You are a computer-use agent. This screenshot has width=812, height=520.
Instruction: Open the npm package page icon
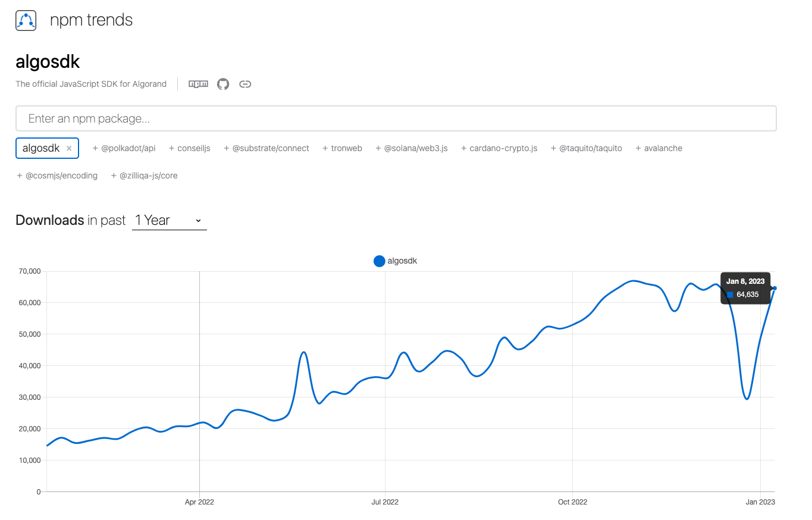coord(198,84)
